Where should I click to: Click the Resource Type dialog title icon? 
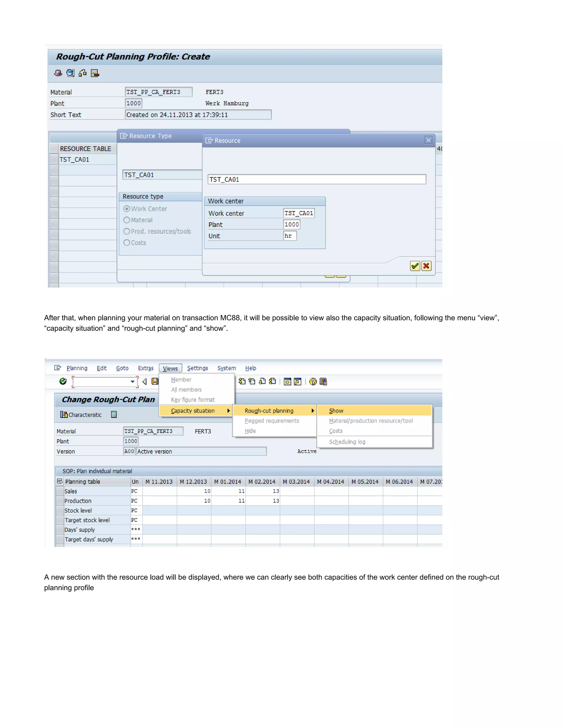click(124, 136)
